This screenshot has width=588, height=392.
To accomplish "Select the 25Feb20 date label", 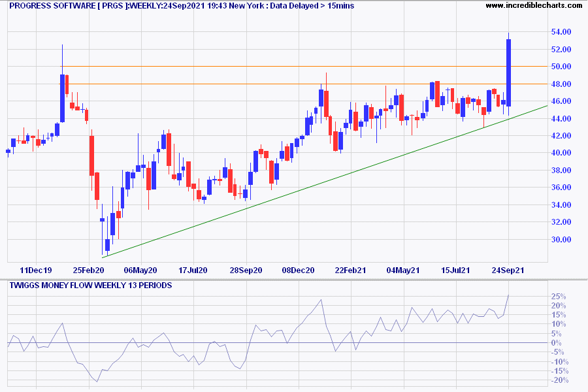I will click(x=88, y=270).
